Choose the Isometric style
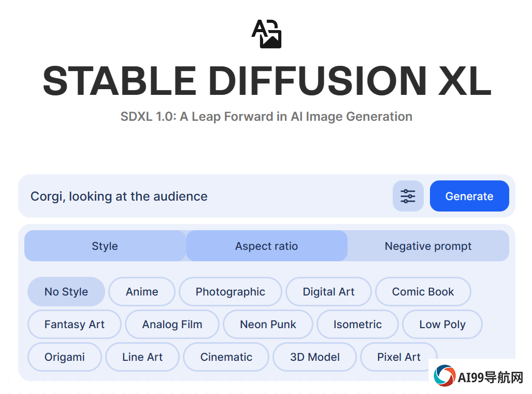The height and width of the screenshot is (394, 532). [357, 325]
